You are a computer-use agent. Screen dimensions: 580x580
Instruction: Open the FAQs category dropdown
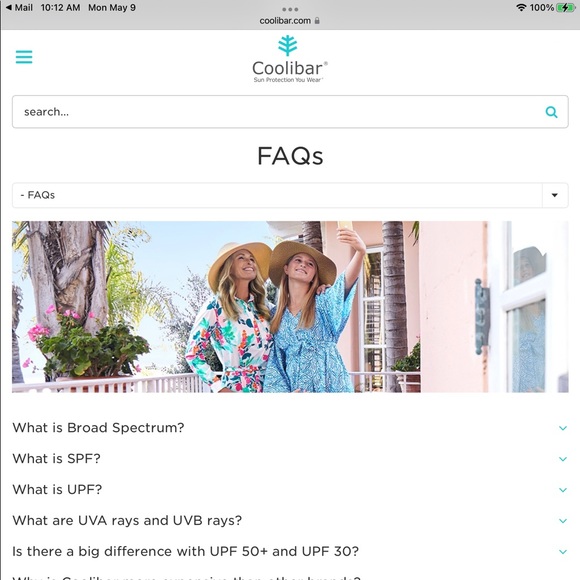[290, 195]
